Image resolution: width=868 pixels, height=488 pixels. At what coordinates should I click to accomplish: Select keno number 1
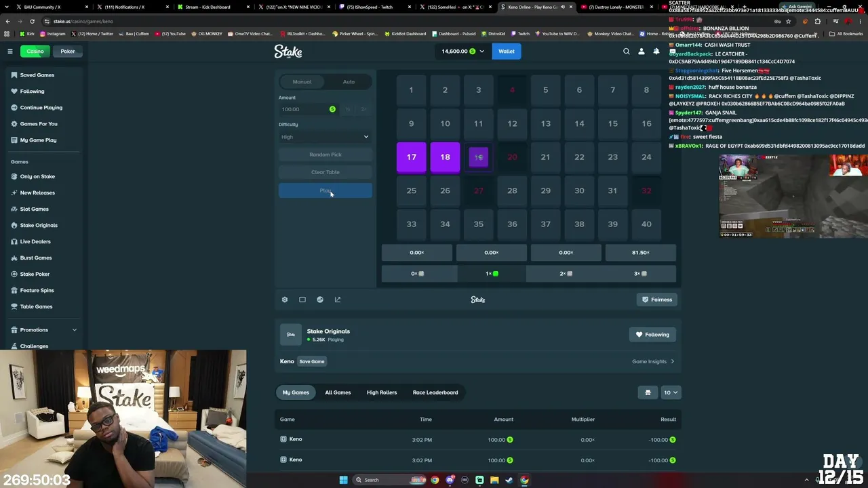pos(412,90)
